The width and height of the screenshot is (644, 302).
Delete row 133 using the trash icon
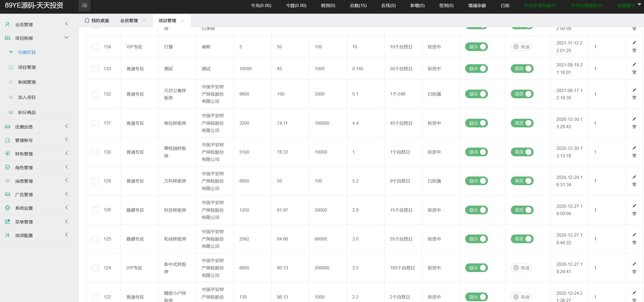(634, 72)
